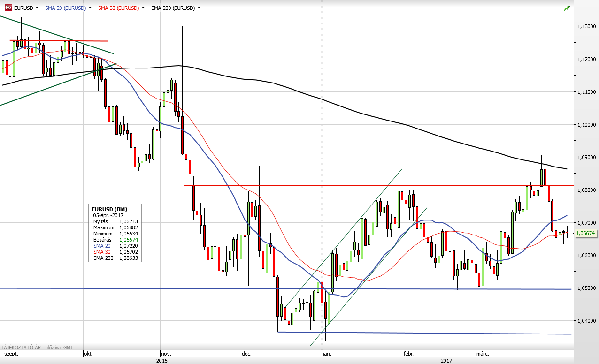This screenshot has height=364, width=599.
Task: Click the 1,12000 price axis label
Action: coord(588,60)
